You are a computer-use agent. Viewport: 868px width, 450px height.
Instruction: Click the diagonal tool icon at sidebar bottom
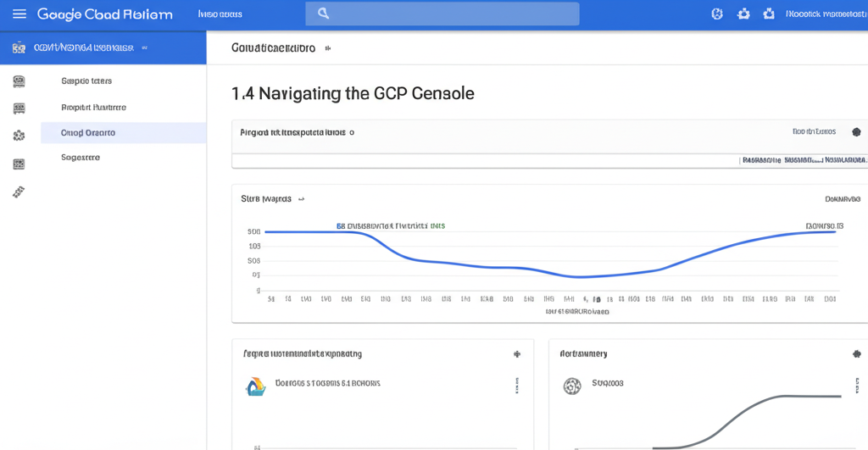click(19, 192)
